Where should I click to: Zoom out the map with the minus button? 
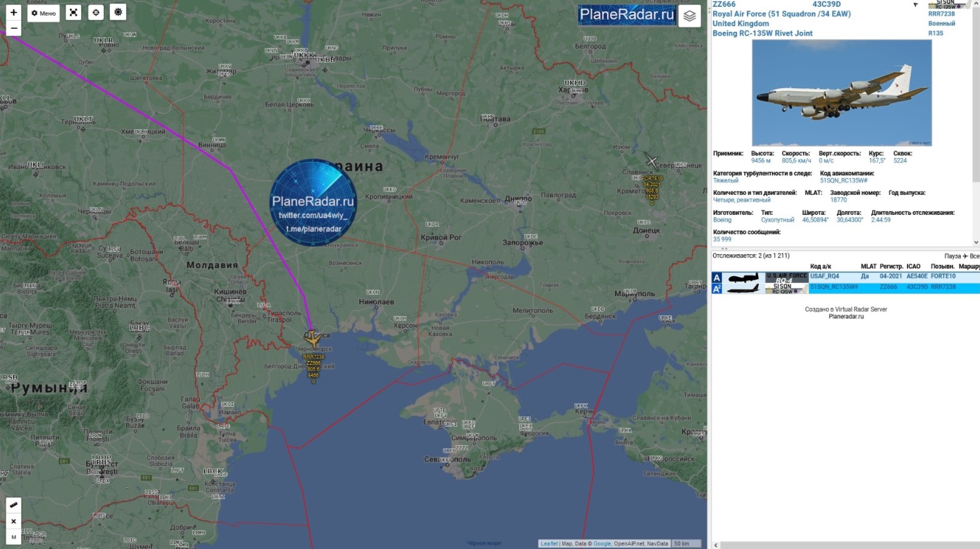(x=13, y=28)
